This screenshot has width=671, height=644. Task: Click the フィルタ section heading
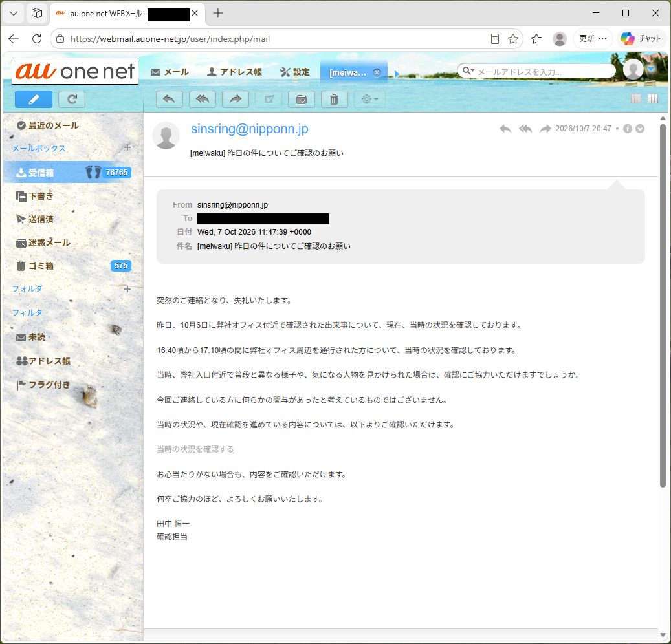27,312
